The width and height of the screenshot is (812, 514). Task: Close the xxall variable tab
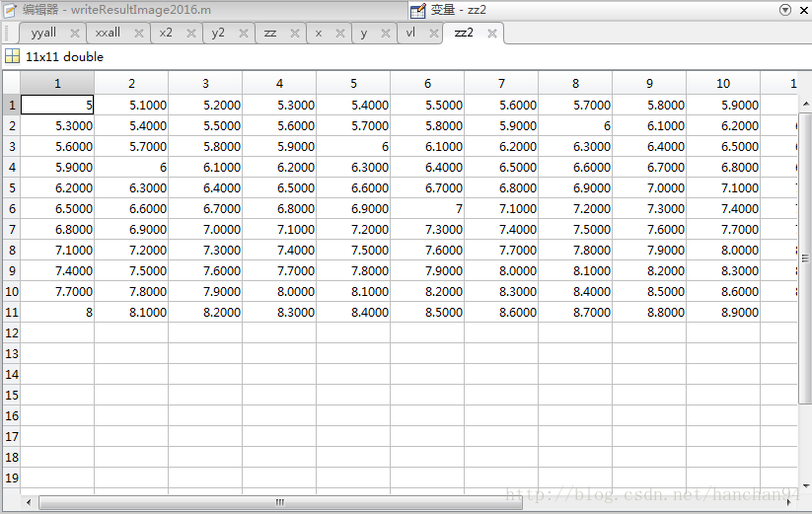139,34
